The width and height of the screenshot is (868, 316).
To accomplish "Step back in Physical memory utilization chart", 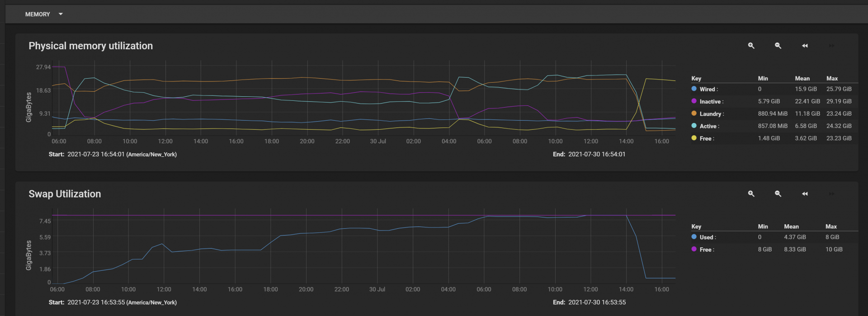I will pos(805,46).
